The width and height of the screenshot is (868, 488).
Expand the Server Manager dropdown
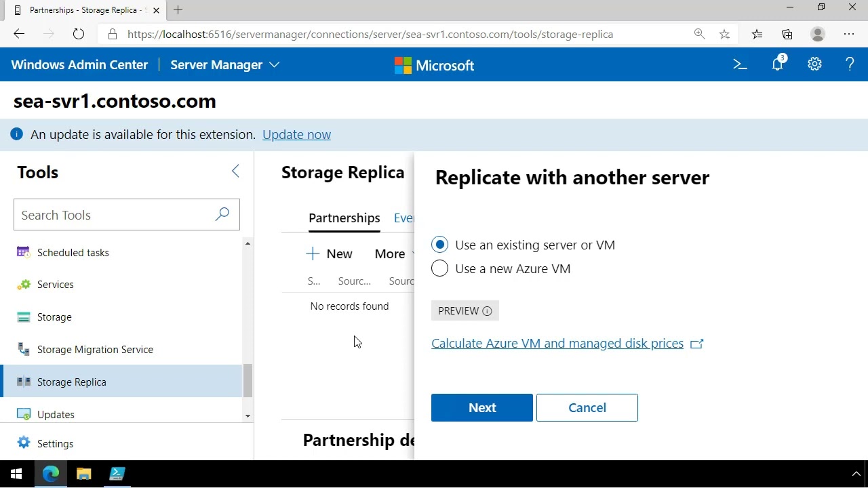pos(224,65)
